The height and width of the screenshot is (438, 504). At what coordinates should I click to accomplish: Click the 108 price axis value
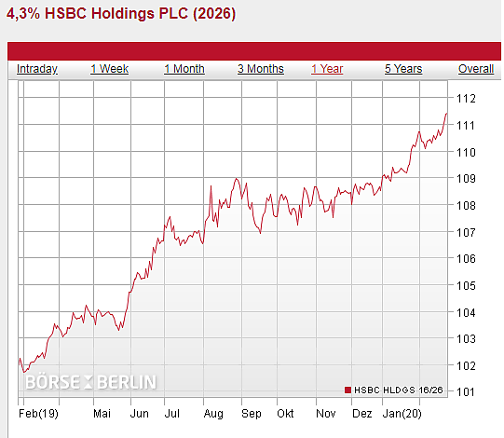466,205
